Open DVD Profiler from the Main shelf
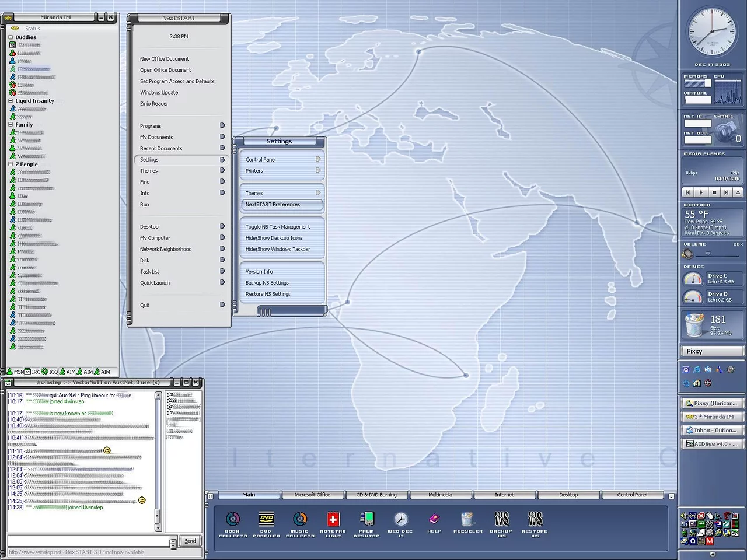The image size is (747, 560). coord(266,519)
